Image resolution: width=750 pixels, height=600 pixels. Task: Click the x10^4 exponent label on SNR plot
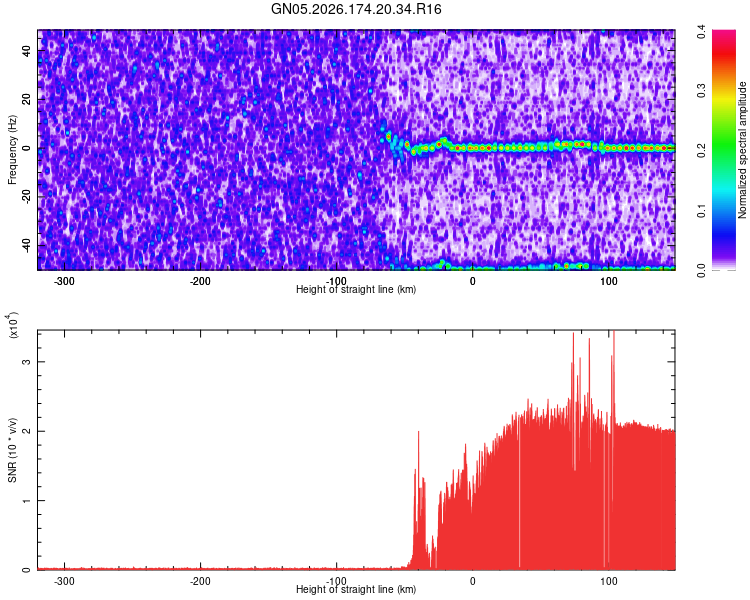(x=13, y=325)
